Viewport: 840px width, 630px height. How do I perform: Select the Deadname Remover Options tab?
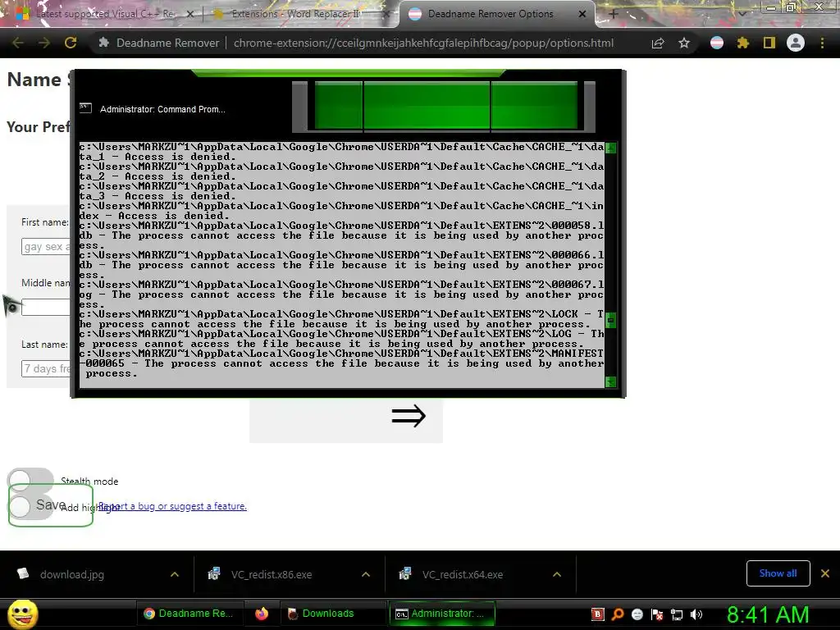pos(491,14)
